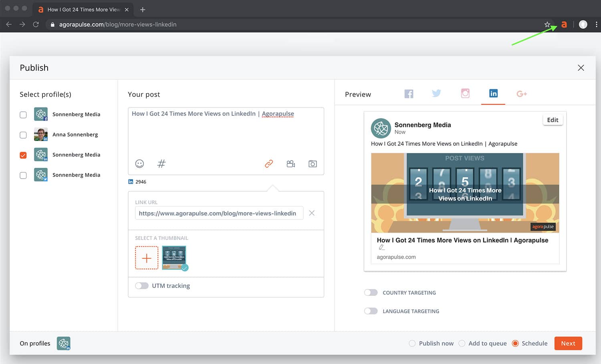Click the link attachment icon
The width and height of the screenshot is (601, 364).
[x=269, y=163]
